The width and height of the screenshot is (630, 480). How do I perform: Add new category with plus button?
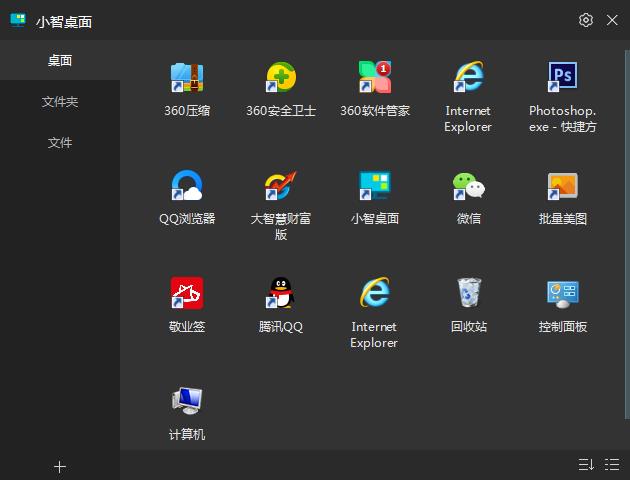pos(60,466)
